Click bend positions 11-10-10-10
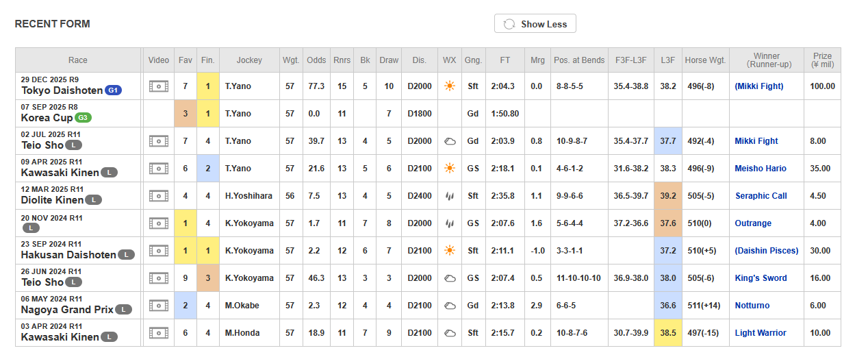The height and width of the screenshot is (357, 868). tap(579, 278)
